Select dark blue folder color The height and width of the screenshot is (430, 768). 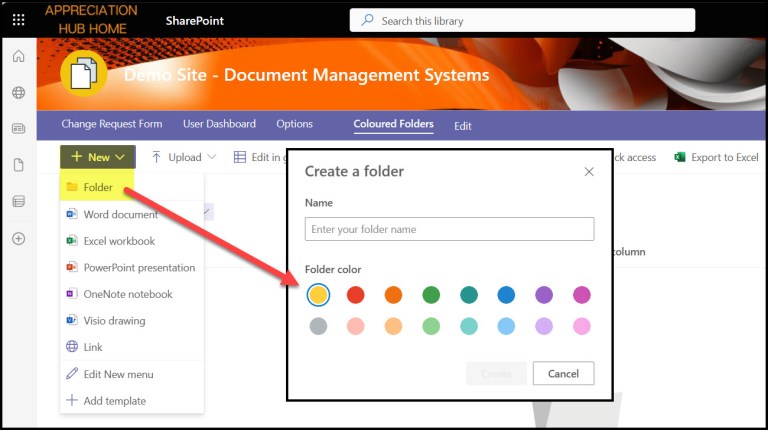tap(506, 295)
